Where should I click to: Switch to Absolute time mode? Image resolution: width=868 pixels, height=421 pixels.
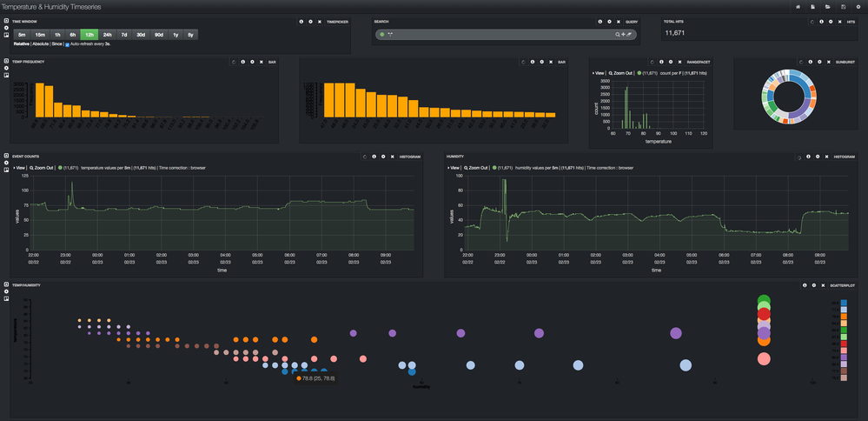42,43
